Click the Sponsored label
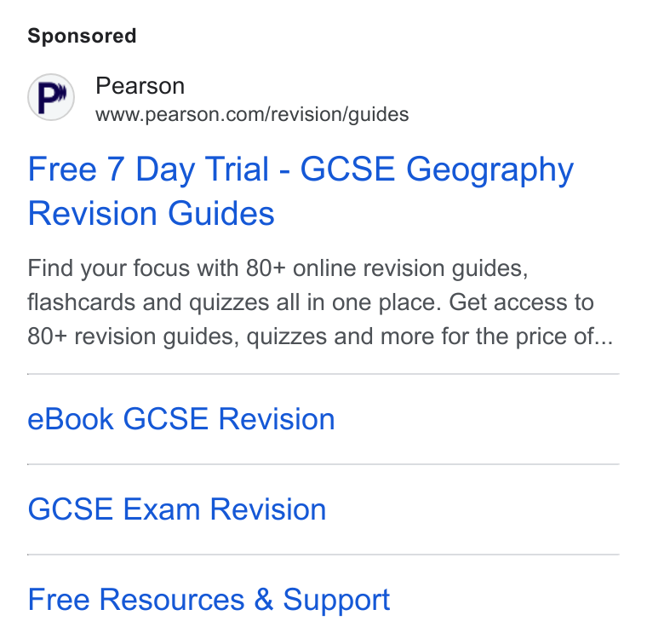This screenshot has width=647, height=644. [82, 36]
